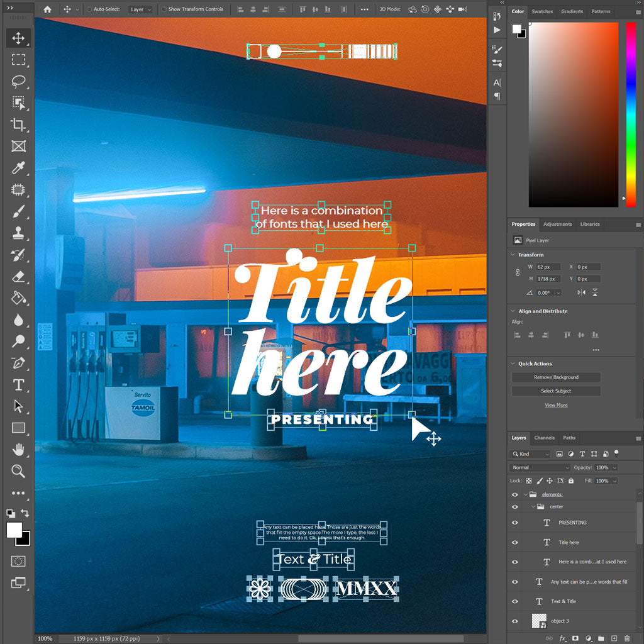Enable the Auto-Select checkbox

coord(89,9)
